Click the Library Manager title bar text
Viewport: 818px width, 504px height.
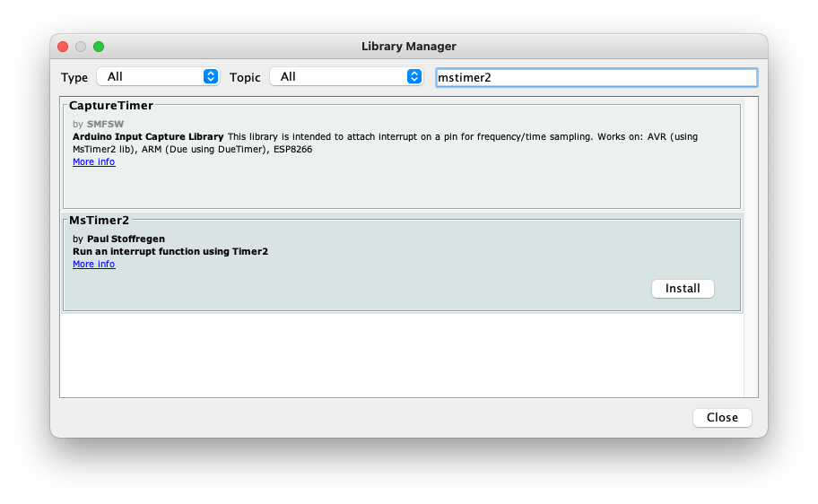click(409, 47)
